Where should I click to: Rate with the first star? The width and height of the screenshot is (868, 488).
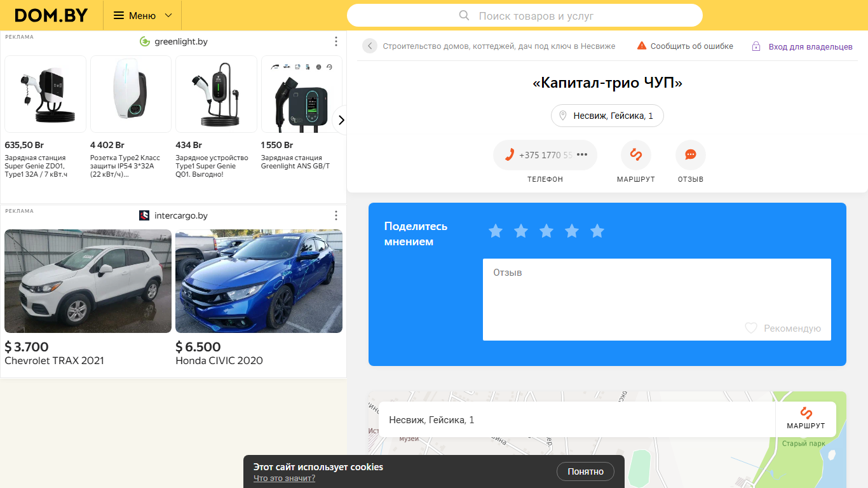click(x=496, y=231)
